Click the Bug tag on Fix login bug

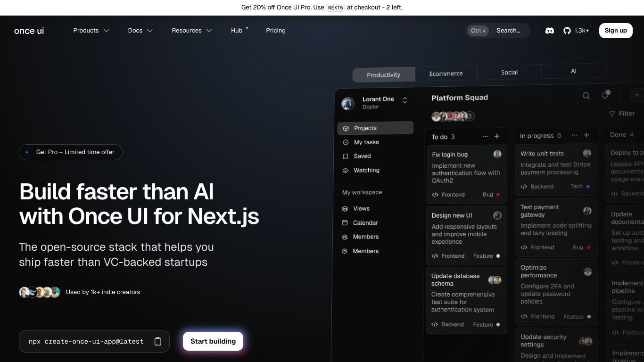click(491, 195)
